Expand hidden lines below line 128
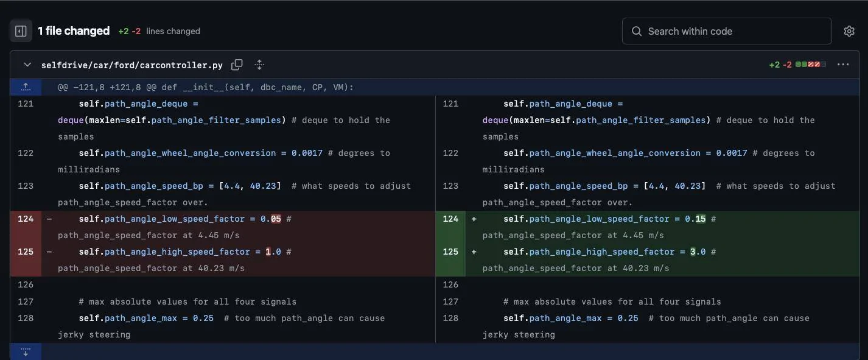 pos(26,351)
